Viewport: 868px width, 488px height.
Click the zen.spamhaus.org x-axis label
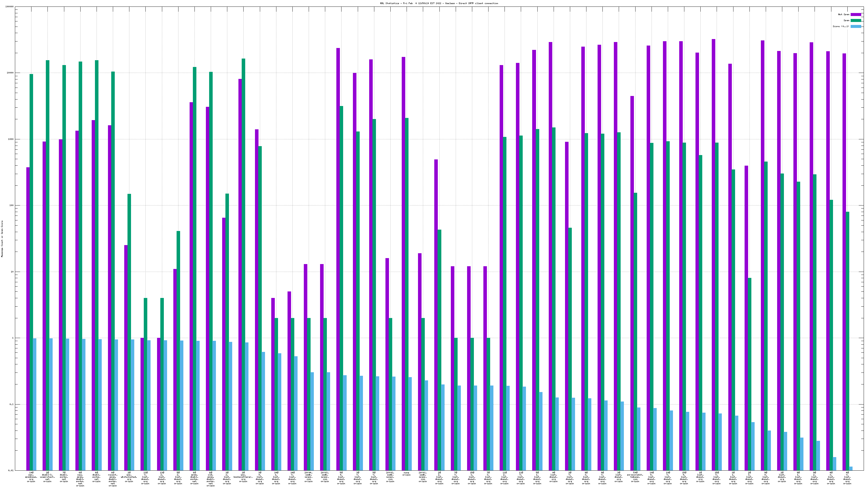point(31,477)
